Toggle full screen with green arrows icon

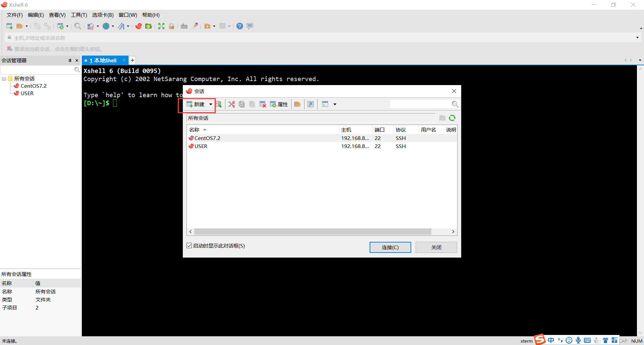coord(161,26)
